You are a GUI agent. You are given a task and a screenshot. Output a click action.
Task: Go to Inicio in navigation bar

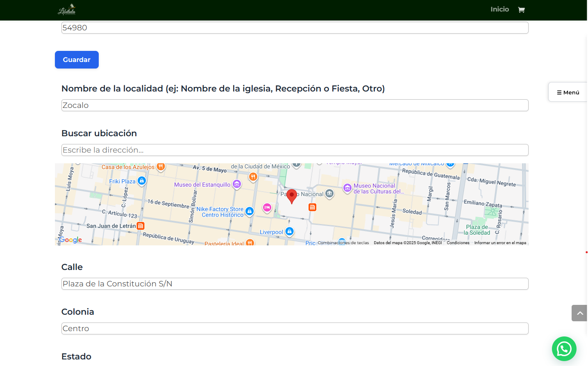(499, 9)
